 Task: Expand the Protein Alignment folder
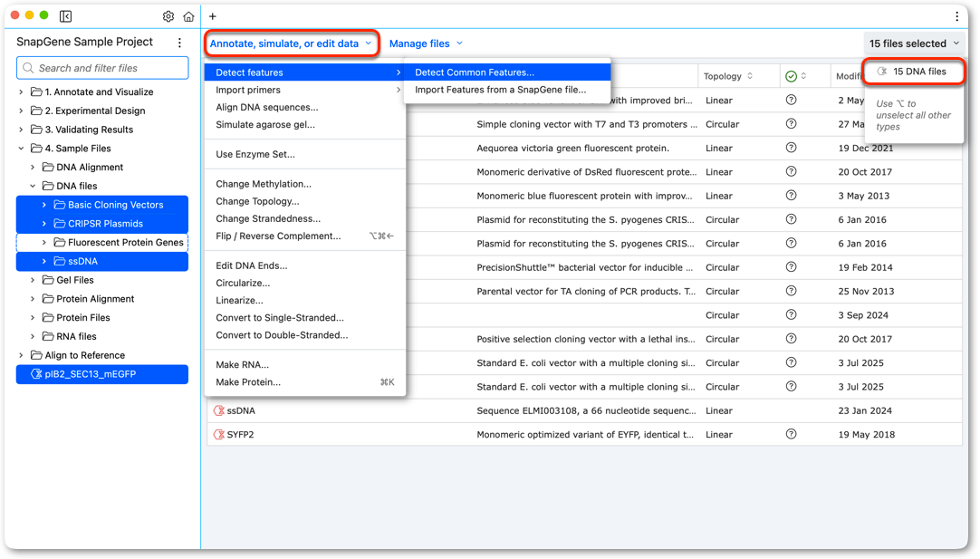pyautogui.click(x=33, y=299)
